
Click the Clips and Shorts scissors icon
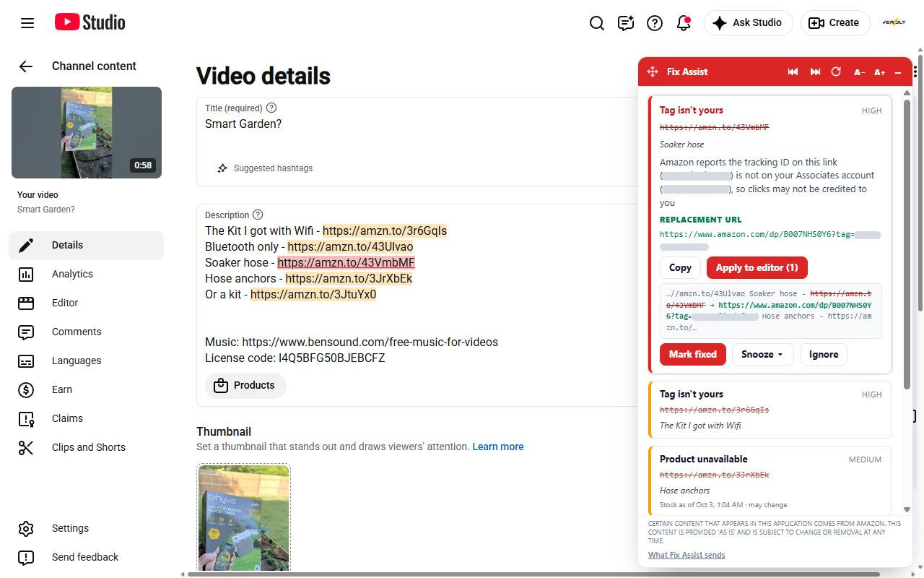(26, 447)
